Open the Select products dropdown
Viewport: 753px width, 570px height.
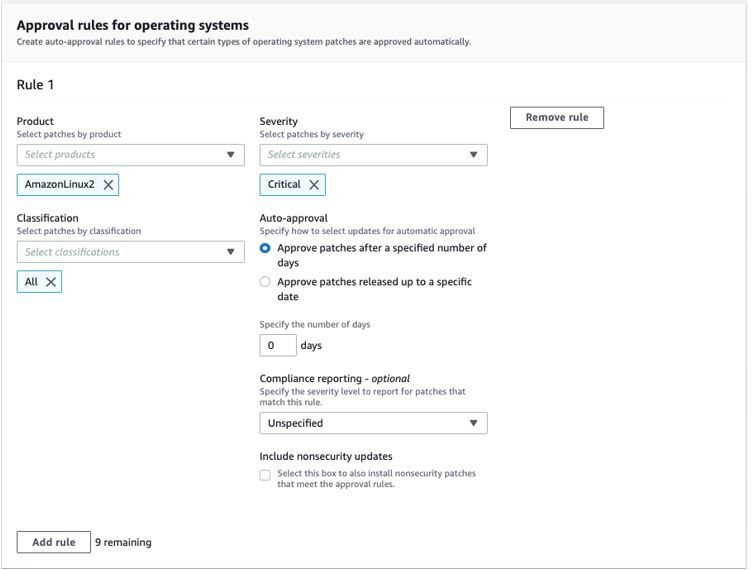pyautogui.click(x=120, y=155)
